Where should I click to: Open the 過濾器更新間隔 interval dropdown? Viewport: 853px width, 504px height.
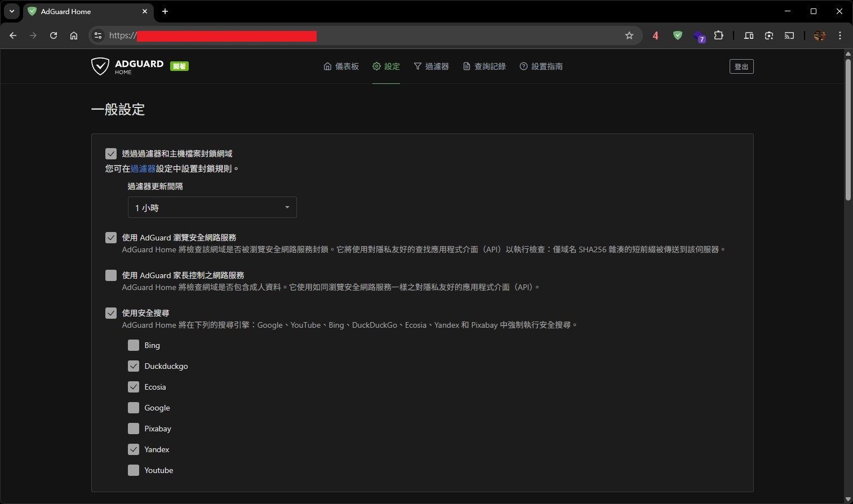(x=211, y=207)
